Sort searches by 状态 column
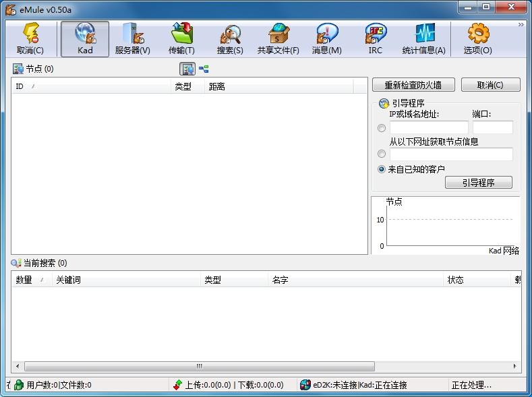 477,280
